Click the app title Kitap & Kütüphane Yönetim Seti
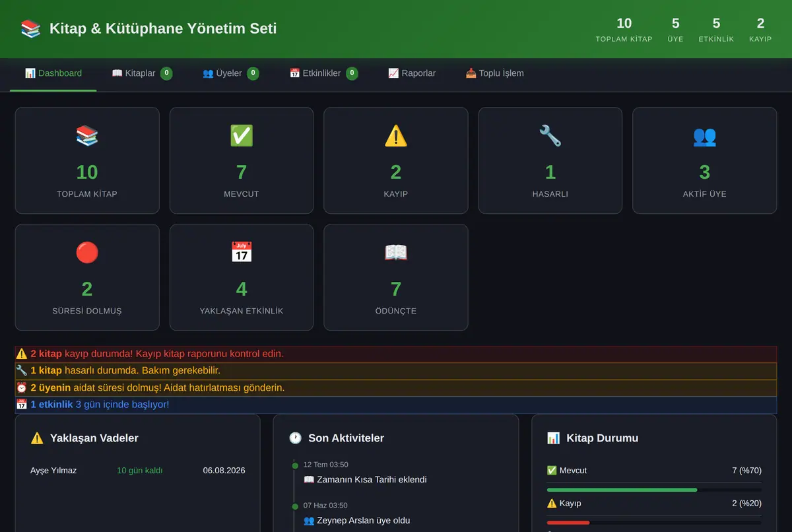Viewport: 792px width, 532px height. click(x=163, y=28)
